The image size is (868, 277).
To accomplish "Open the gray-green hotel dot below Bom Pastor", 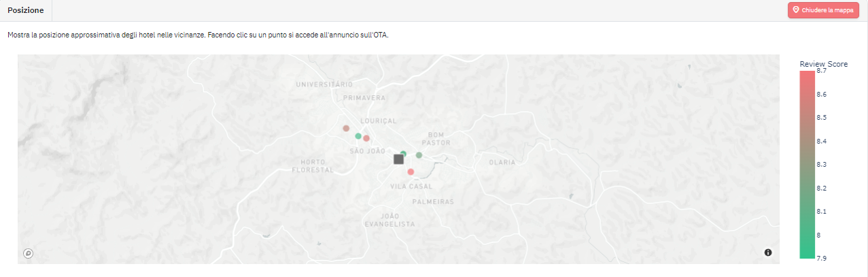I will (419, 155).
